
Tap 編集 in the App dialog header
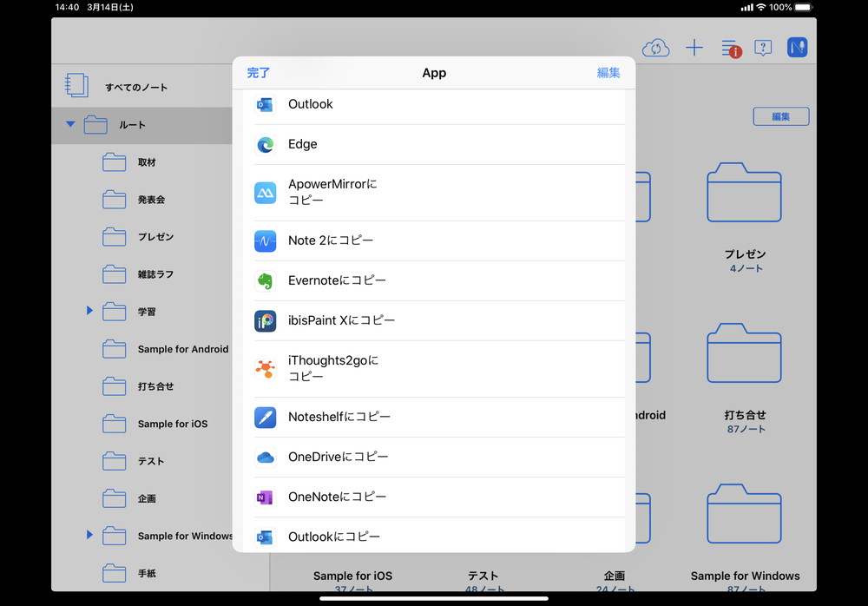pyautogui.click(x=608, y=73)
